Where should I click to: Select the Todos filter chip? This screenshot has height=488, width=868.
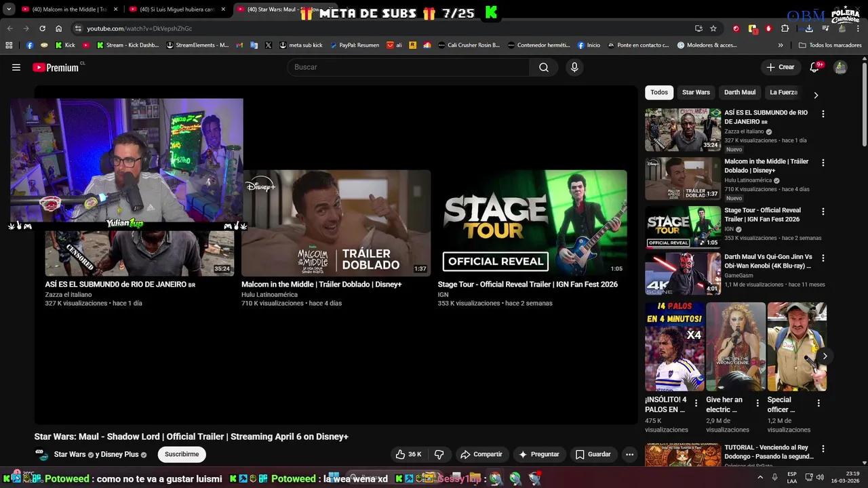(x=659, y=92)
